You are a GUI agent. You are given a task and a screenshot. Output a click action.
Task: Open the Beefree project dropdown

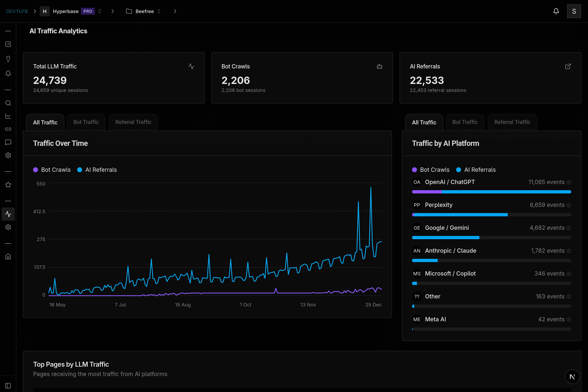[x=159, y=11]
